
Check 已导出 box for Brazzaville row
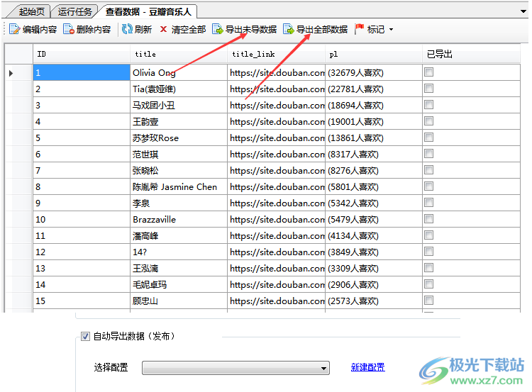[429, 219]
